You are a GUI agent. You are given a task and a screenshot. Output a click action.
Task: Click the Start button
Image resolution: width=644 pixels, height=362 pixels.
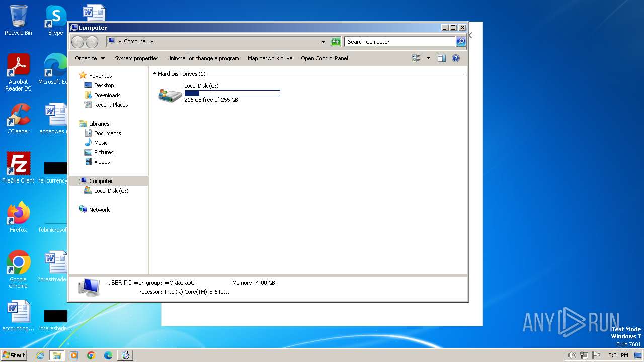pos(14,355)
